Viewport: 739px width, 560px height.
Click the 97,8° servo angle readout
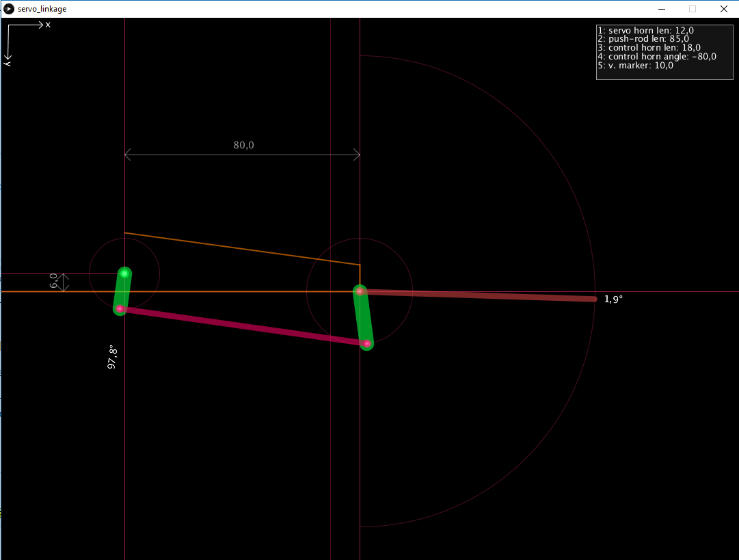[112, 357]
